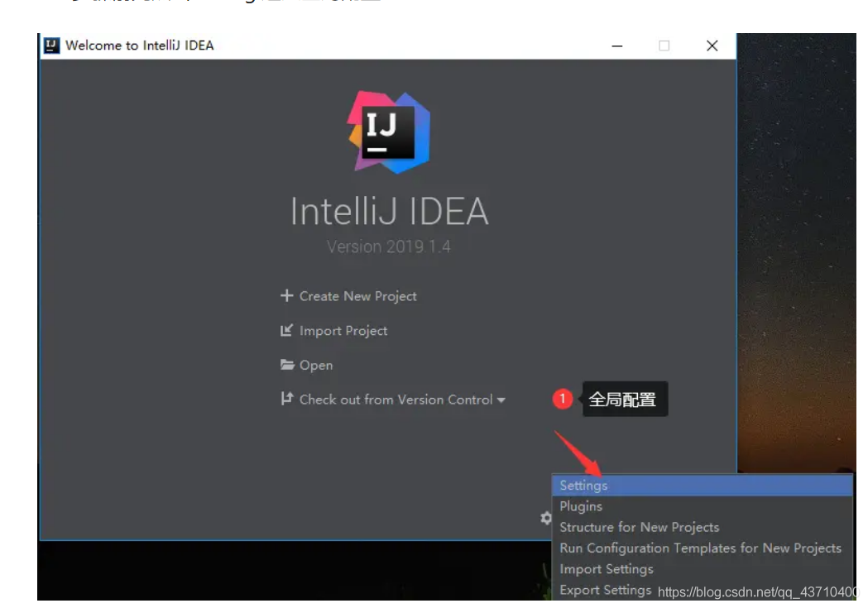The height and width of the screenshot is (608, 868).
Task: Click the Welcome to IntelliJ IDEA title
Action: pos(140,45)
